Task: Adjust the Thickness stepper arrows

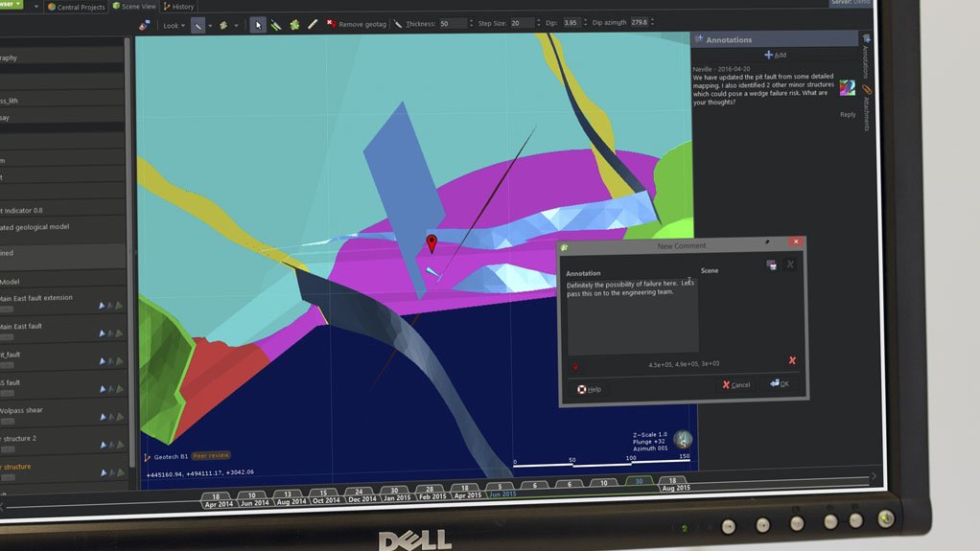Action: [471, 23]
